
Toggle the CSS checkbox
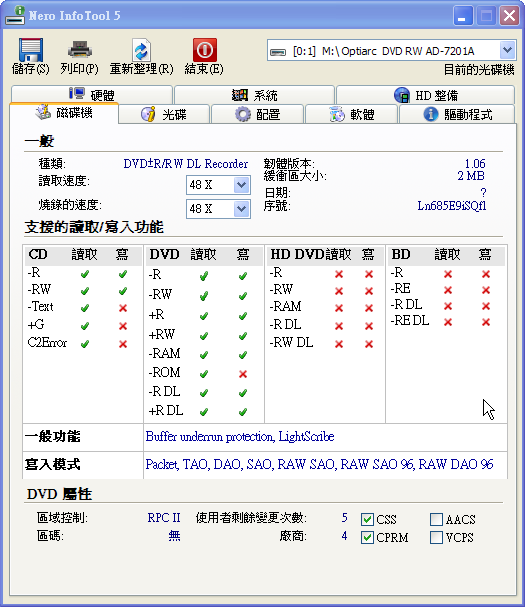(367, 519)
